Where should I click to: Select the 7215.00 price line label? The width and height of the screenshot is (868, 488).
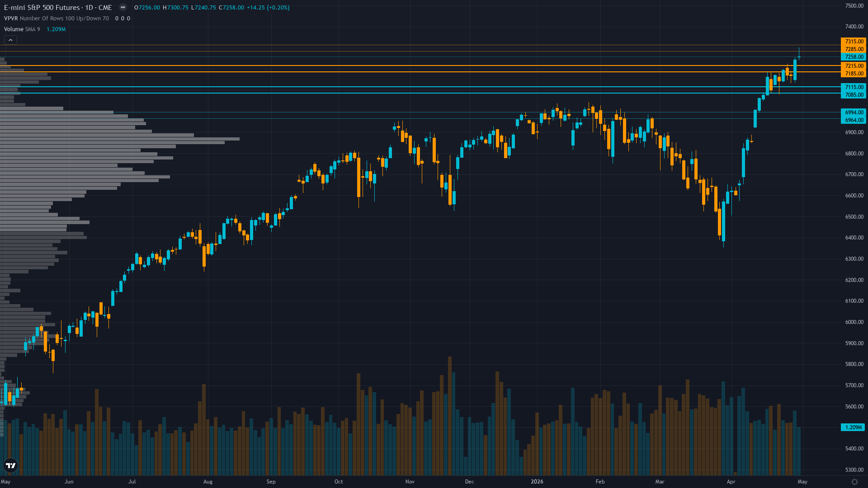pyautogui.click(x=854, y=66)
